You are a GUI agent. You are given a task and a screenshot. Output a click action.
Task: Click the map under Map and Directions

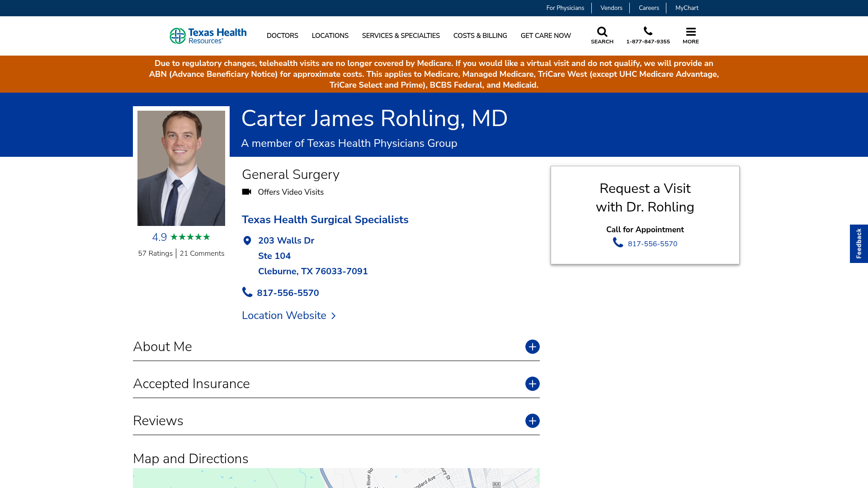click(336, 478)
